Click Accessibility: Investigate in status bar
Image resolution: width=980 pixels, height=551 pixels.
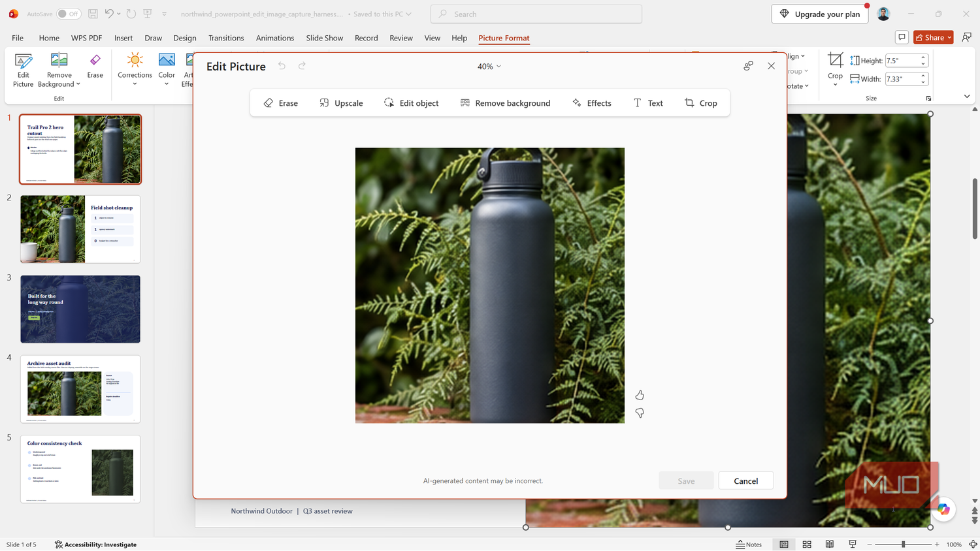tap(95, 544)
